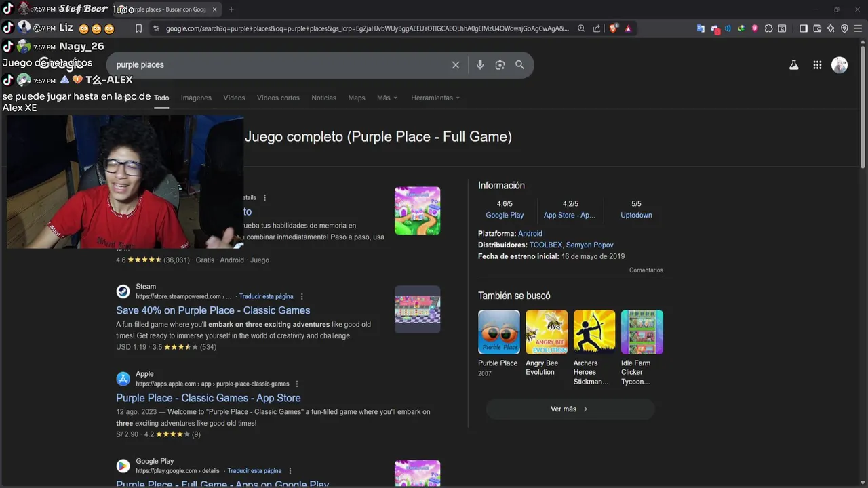Open the Google account avatar
The width and height of the screenshot is (868, 488).
840,65
